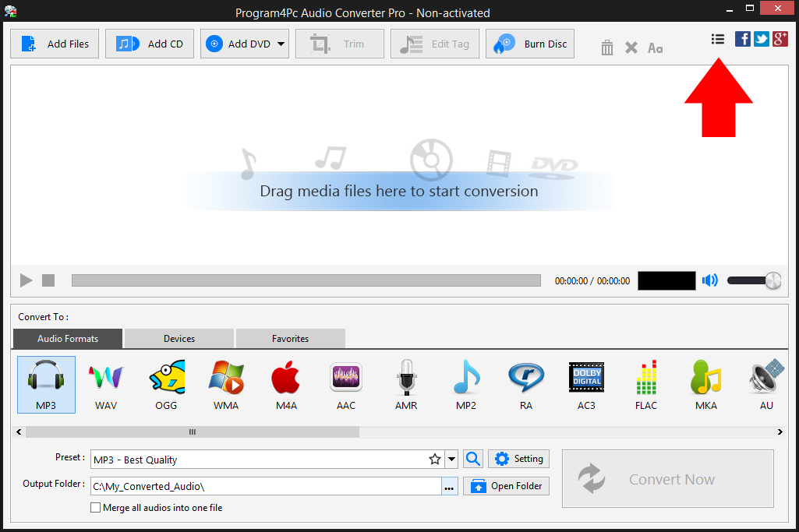Click the right arrow of the format scrollbar
The image size is (799, 532).
pos(780,431)
